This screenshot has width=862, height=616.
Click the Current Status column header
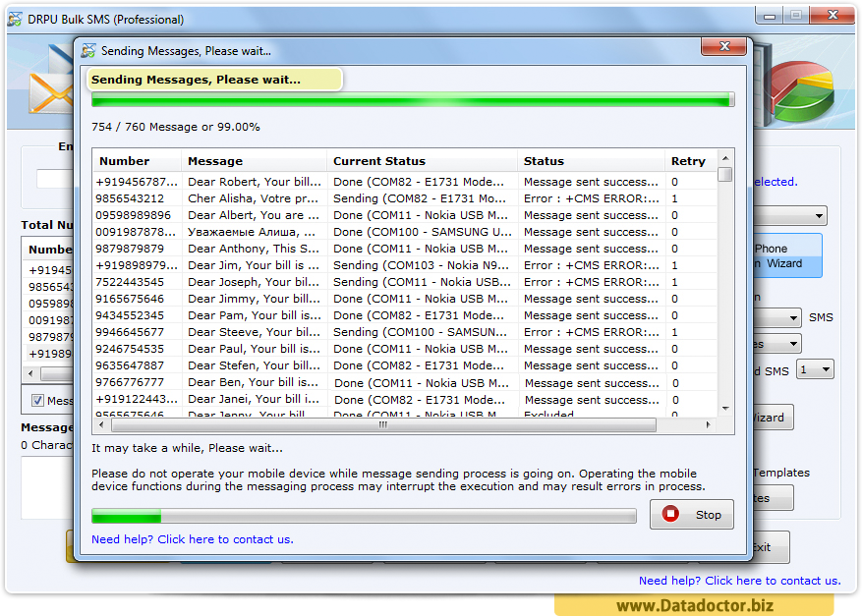pos(423,161)
